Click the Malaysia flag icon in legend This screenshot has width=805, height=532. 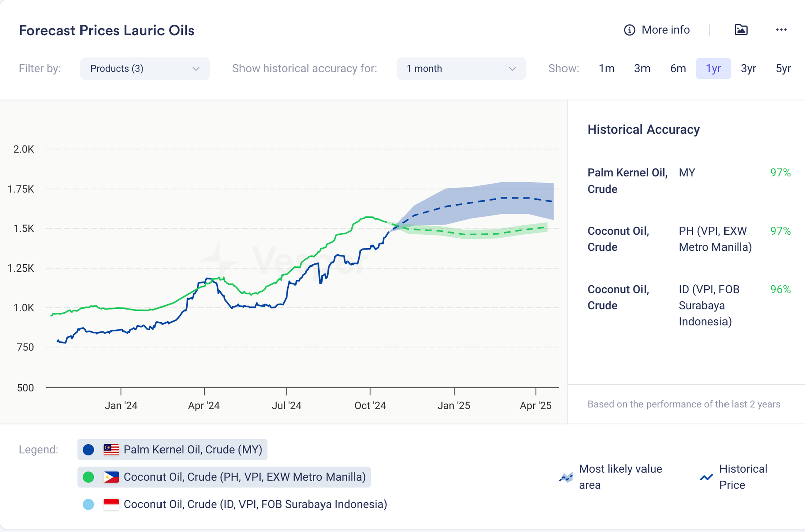(x=111, y=450)
